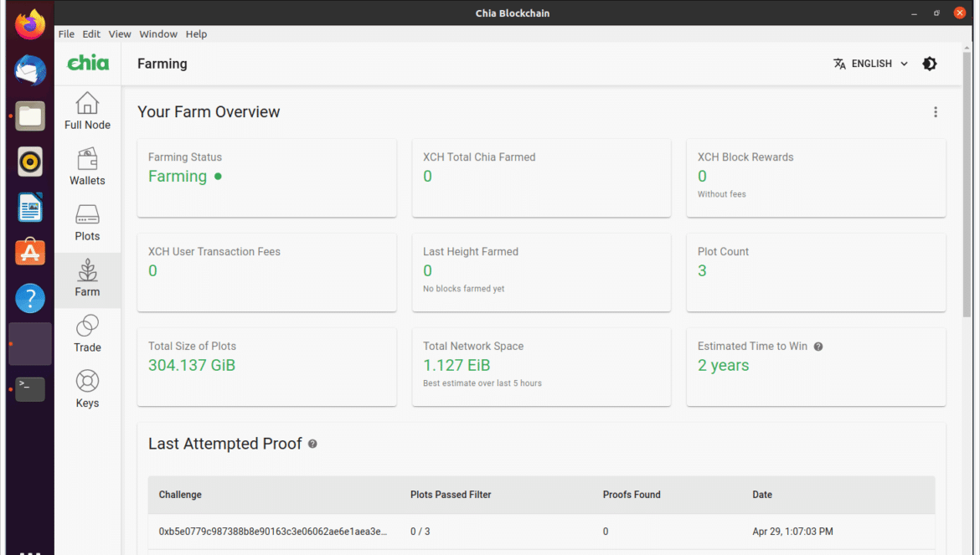
Task: Click the Challenge column header
Action: 180,495
